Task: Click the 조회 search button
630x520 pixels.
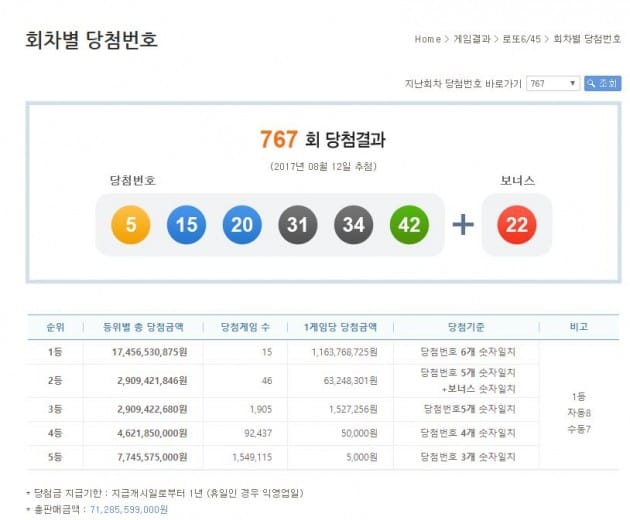Action: pyautogui.click(x=602, y=83)
